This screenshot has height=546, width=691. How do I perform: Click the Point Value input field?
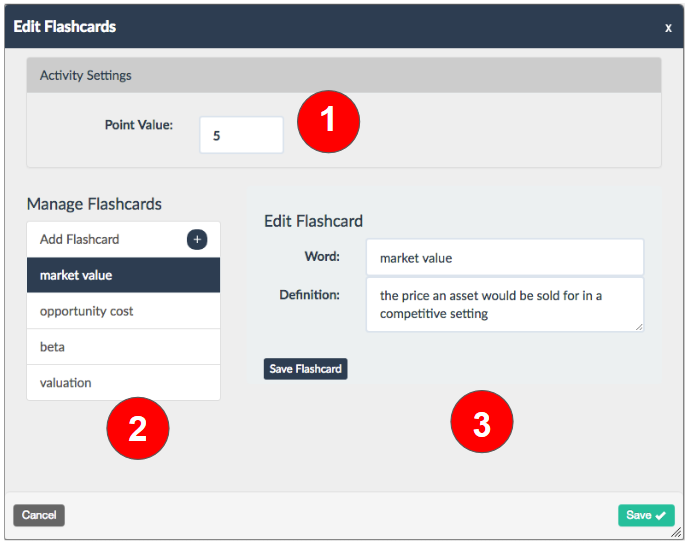[241, 135]
